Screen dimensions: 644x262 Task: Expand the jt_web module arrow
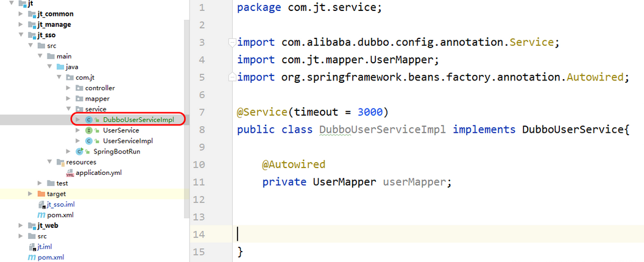click(21, 226)
